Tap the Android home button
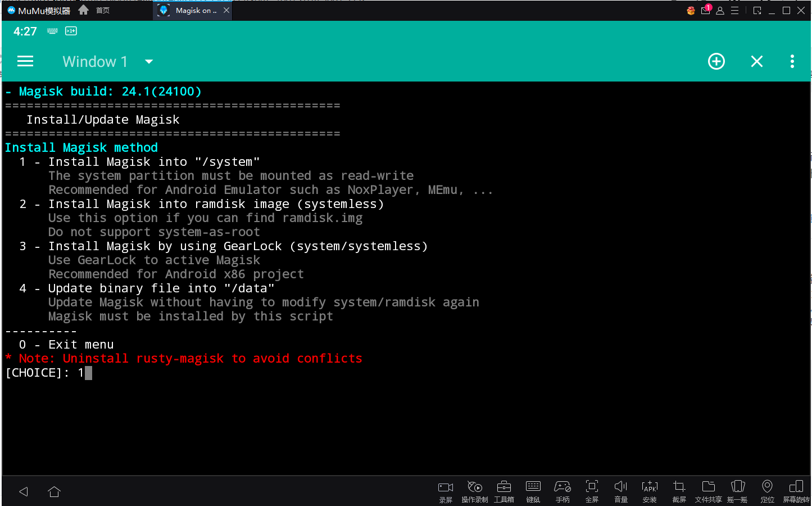Image resolution: width=812 pixels, height=506 pixels. [55, 492]
